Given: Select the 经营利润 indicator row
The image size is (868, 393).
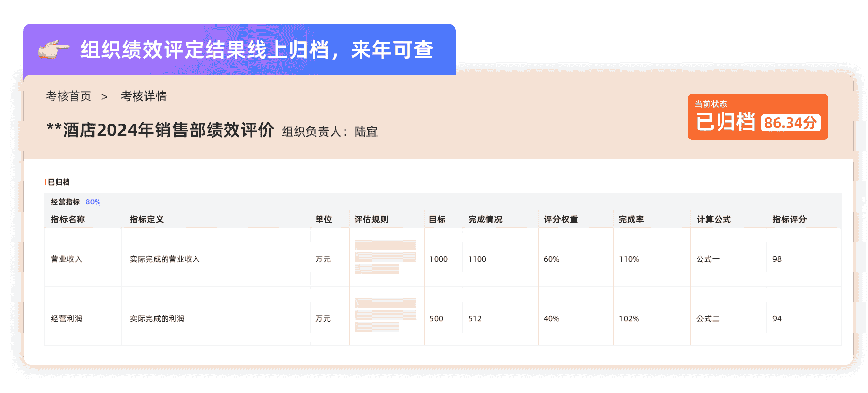Looking at the screenshot, I should tap(67, 319).
